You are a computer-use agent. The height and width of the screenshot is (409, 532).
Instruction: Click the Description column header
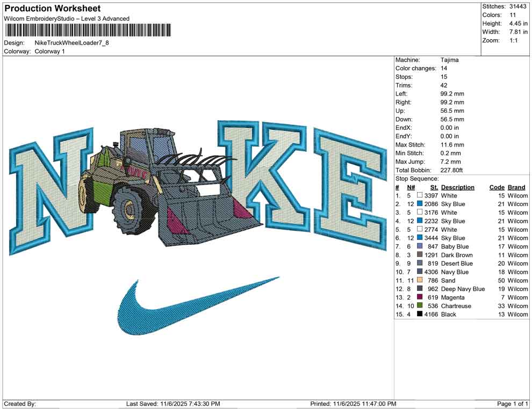click(x=458, y=187)
